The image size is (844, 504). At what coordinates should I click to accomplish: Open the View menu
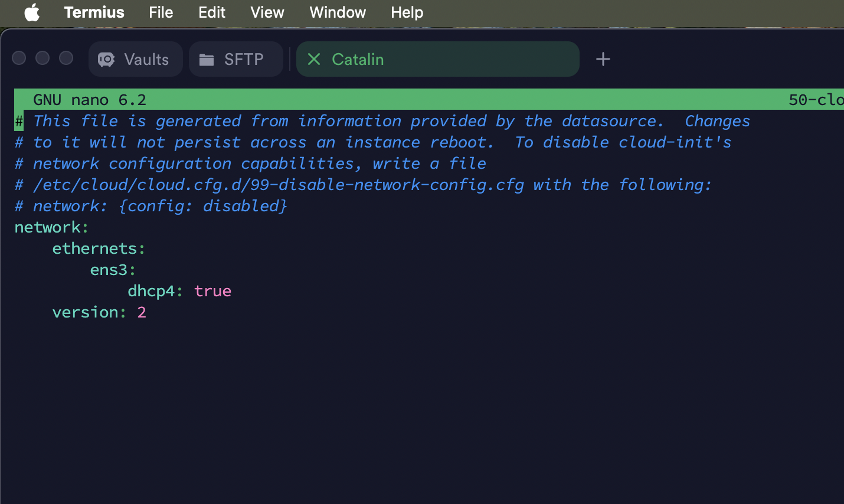pos(267,12)
